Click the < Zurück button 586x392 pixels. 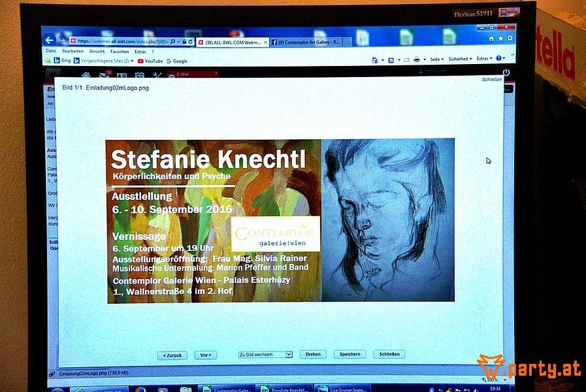pos(172,355)
